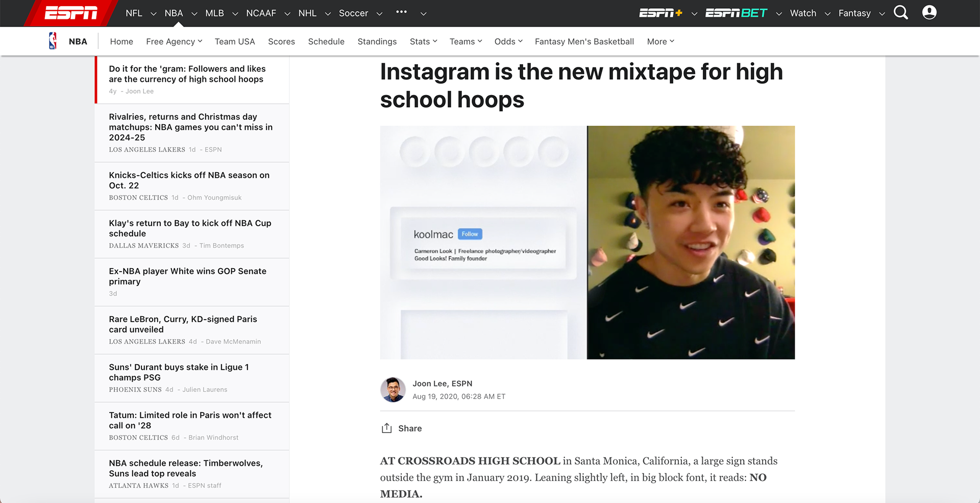Expand the NCAAF dropdown chevron
The width and height of the screenshot is (980, 503).
[x=287, y=14]
